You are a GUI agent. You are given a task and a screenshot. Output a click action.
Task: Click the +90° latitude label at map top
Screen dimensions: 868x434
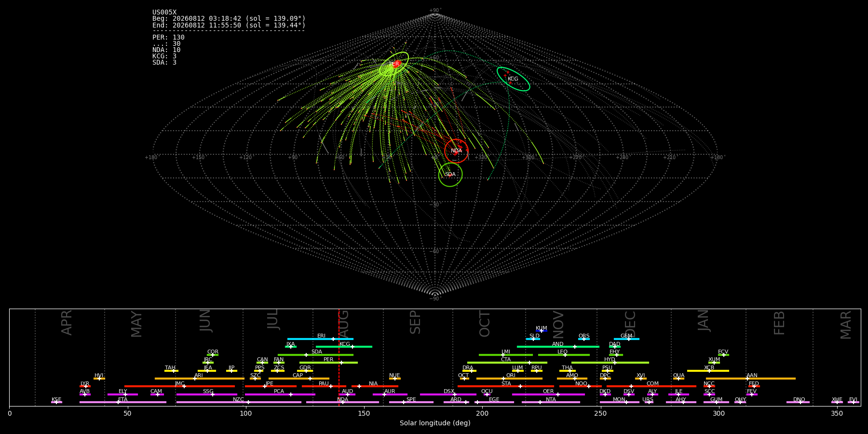pos(435,11)
